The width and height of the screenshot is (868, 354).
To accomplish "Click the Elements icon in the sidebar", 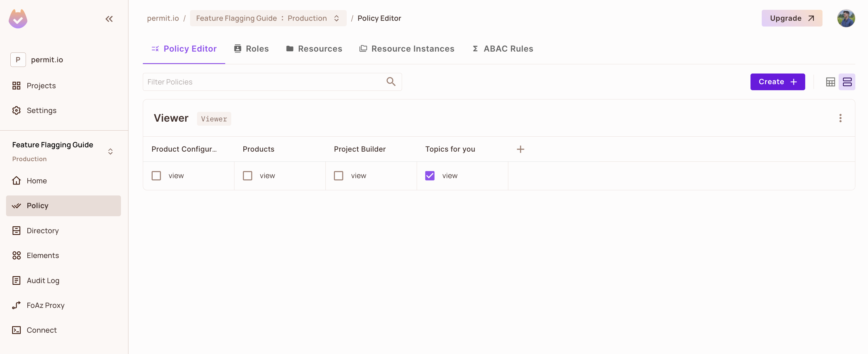I will pos(17,255).
